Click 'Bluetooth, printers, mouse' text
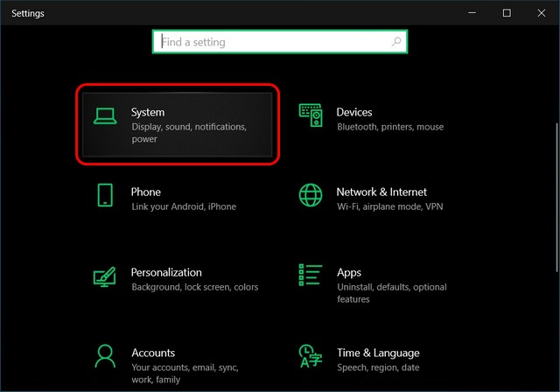Viewport: 560px width, 392px height. (x=390, y=127)
